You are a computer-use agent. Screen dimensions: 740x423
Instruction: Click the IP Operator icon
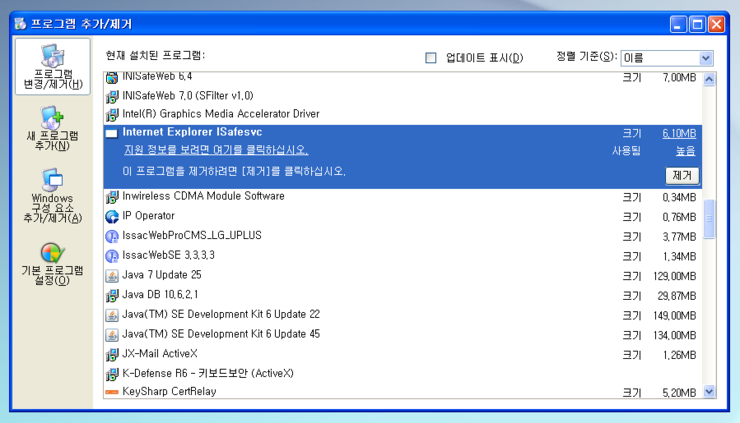[x=112, y=216]
